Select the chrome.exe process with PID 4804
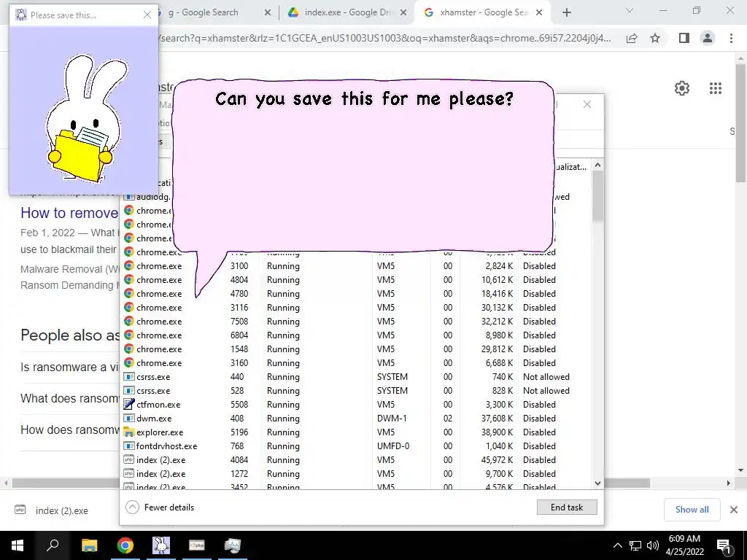This screenshot has height=560, width=747. tap(356, 280)
